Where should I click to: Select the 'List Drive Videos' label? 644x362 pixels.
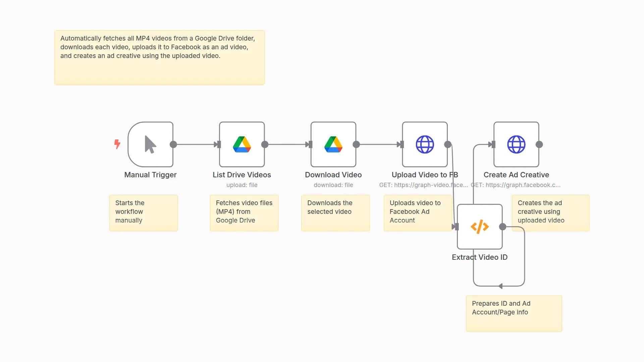[242, 175]
